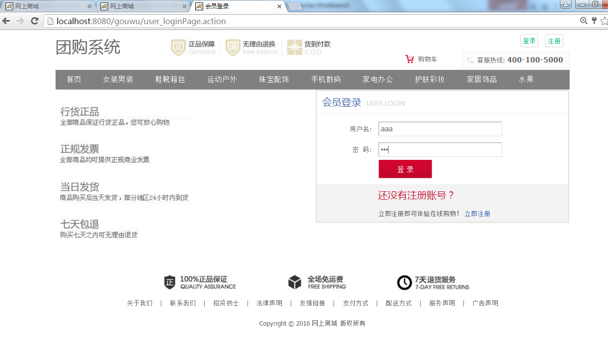Click the 7天退货服务 clock icon

[404, 282]
